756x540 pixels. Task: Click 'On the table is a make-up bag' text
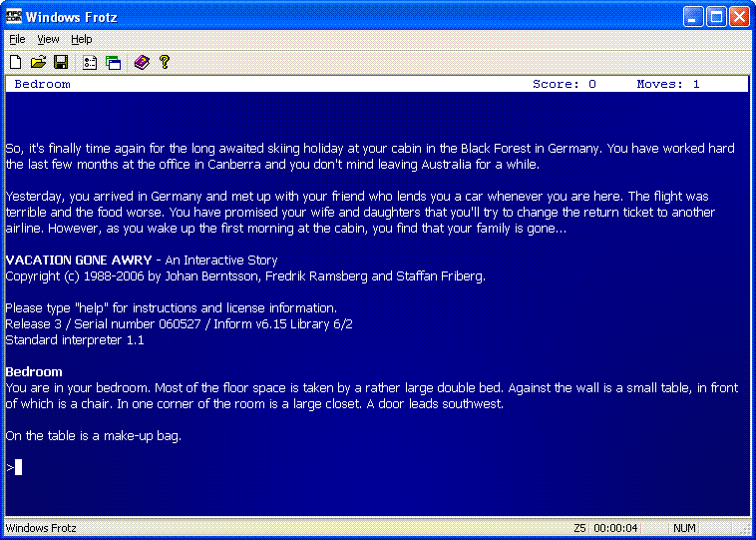coord(94,436)
